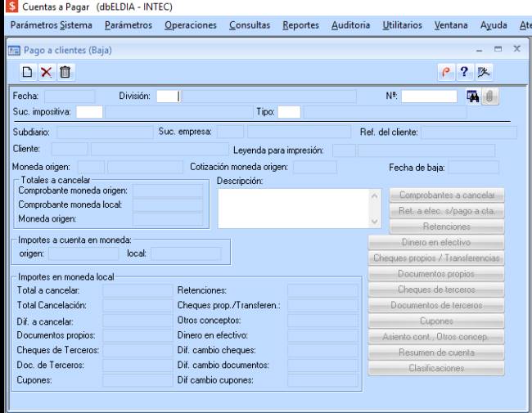Click the binoculars search icon next to Nº
This screenshot has height=413, width=532.
coord(471,97)
